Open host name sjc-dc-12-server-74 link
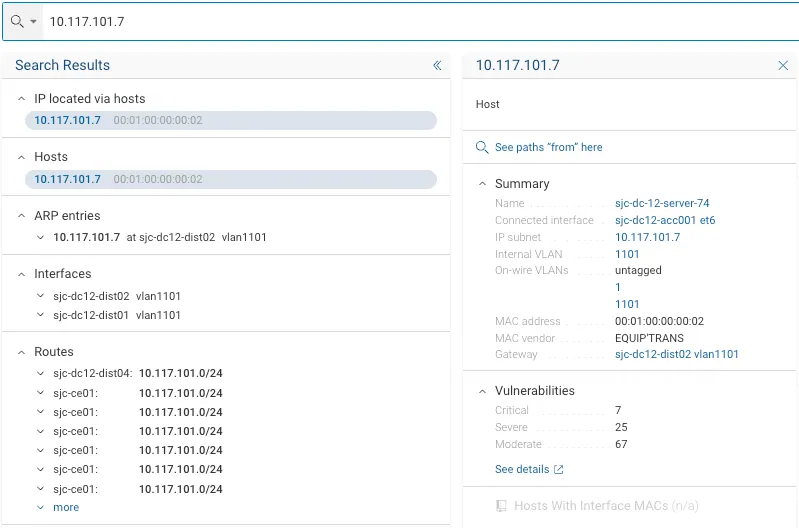Screen dimensions: 799x528 662,203
